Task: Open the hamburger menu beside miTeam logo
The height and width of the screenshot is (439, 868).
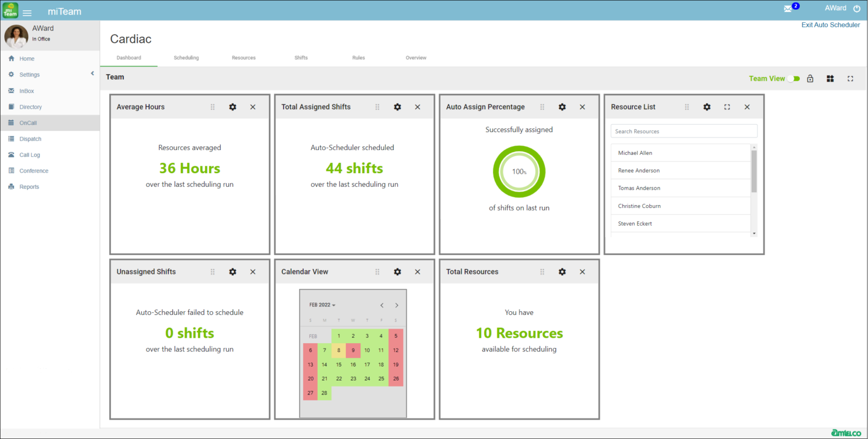Action: point(27,11)
